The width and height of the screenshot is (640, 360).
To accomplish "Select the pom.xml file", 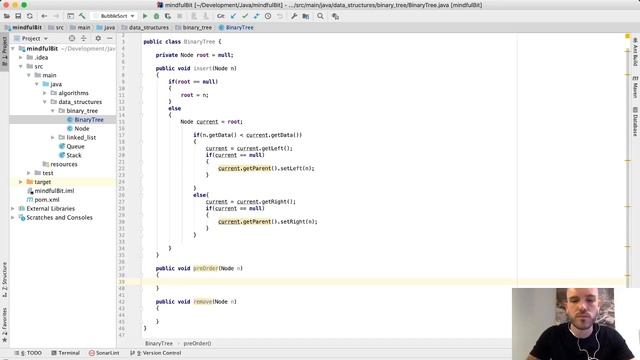I will pyautogui.click(x=43, y=200).
